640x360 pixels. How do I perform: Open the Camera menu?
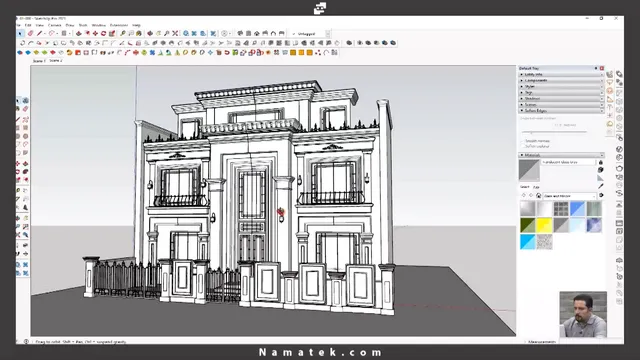coord(54,25)
